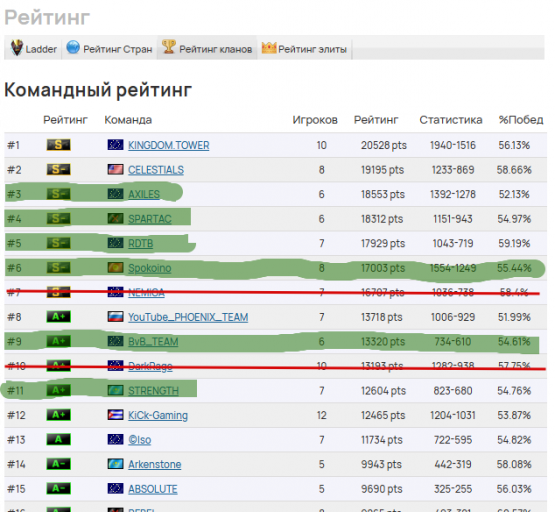Click the flag next to Spokoino
Image resolution: width=555 pixels, height=512 pixels.
[115, 268]
